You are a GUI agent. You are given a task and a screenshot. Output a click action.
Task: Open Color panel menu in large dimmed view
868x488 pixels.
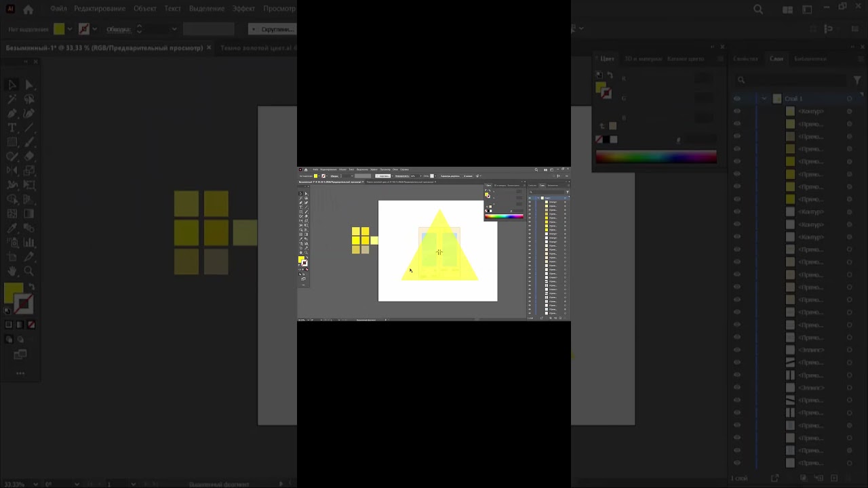[720, 59]
